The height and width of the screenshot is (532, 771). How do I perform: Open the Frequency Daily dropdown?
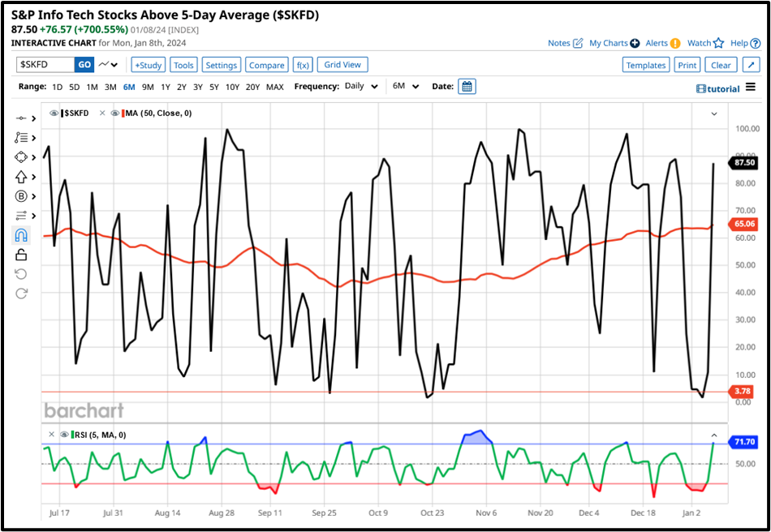pos(360,86)
